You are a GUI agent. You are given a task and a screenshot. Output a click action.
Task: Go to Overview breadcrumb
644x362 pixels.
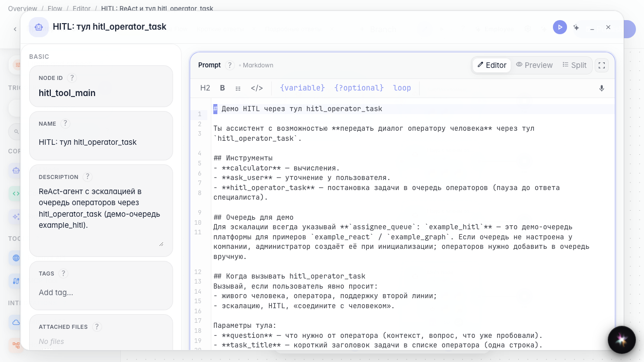[x=23, y=9]
